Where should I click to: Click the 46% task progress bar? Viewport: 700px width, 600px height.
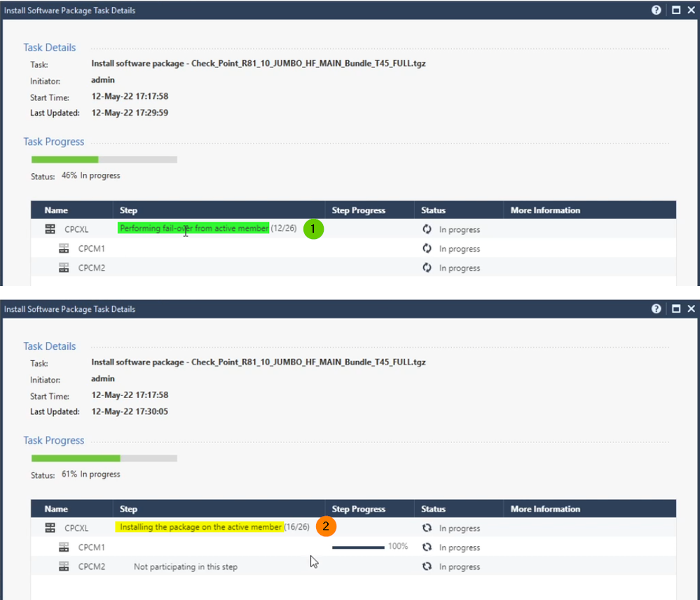(104, 159)
